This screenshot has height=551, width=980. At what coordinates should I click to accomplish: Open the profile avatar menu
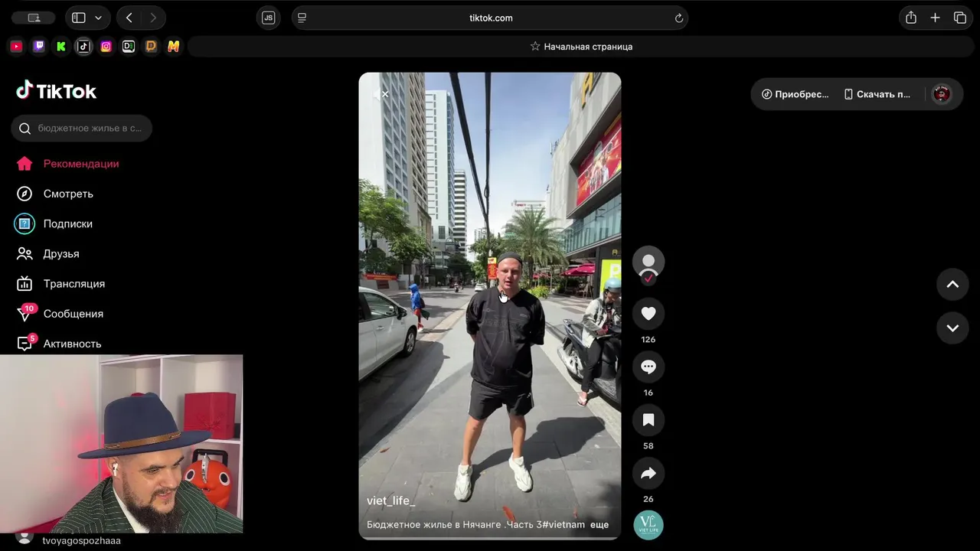click(942, 94)
